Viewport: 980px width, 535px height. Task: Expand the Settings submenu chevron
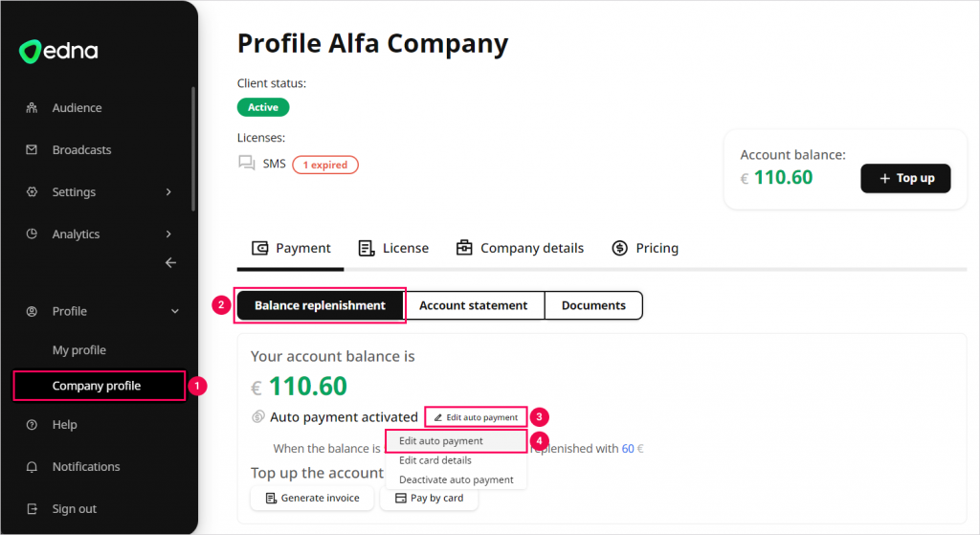pyautogui.click(x=168, y=192)
